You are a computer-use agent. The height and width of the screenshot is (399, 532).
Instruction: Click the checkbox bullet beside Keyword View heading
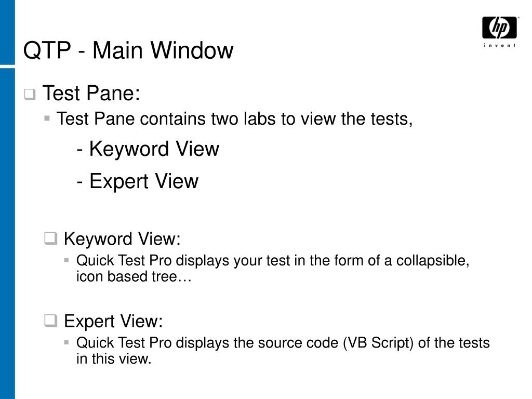tap(50, 238)
